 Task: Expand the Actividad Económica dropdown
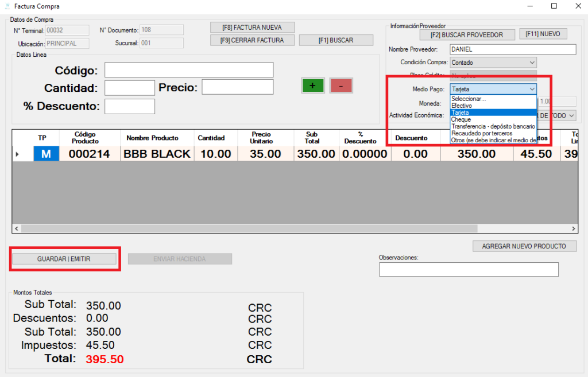(571, 116)
